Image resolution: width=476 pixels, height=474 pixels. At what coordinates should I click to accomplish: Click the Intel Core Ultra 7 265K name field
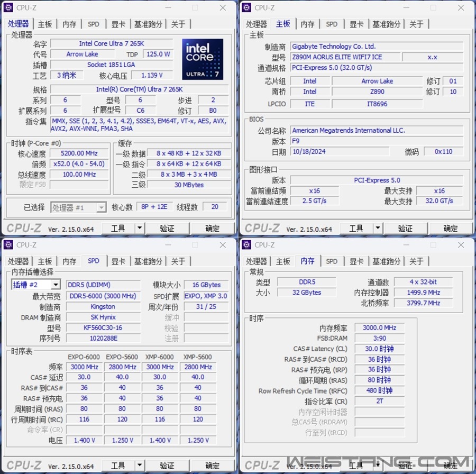pos(112,43)
